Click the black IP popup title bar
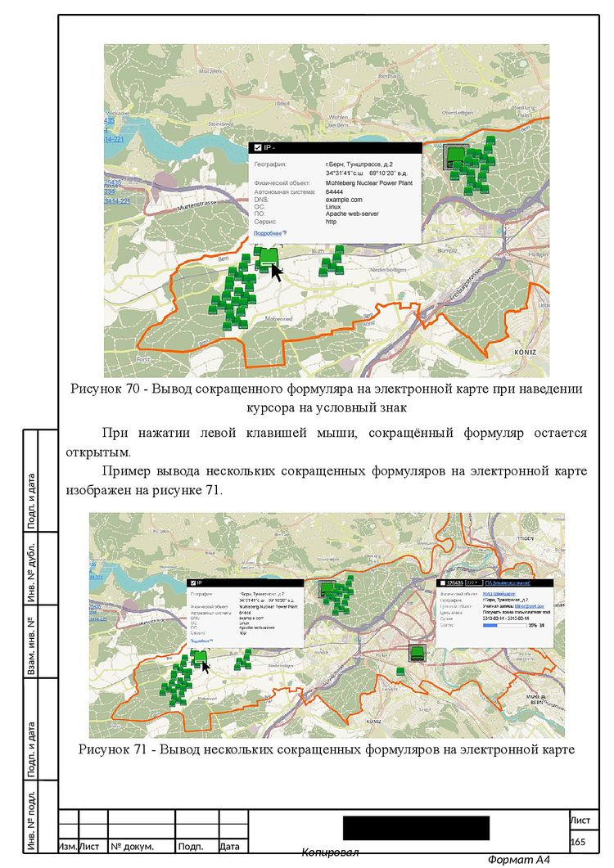 click(x=336, y=148)
